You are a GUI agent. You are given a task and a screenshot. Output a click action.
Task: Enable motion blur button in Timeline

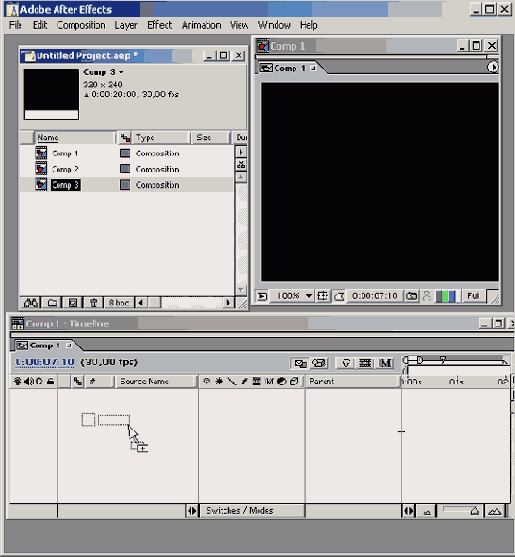click(385, 363)
